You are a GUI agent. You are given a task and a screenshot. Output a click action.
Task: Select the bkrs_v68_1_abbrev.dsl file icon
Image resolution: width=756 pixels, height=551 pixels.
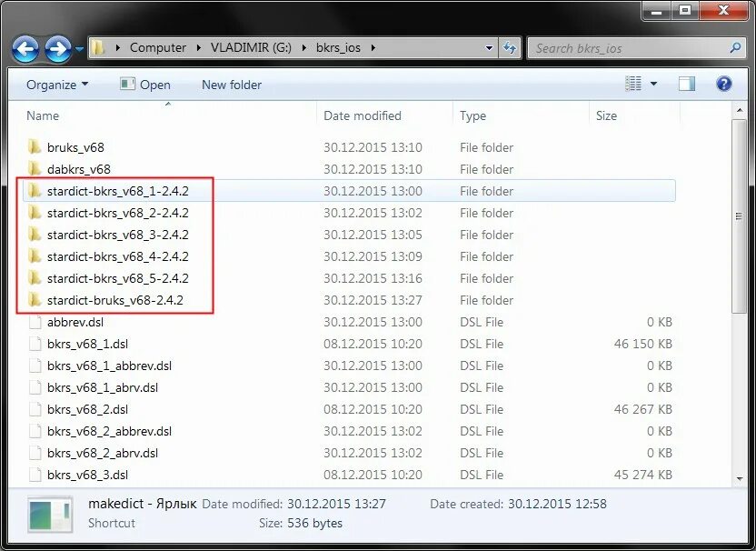coord(35,366)
